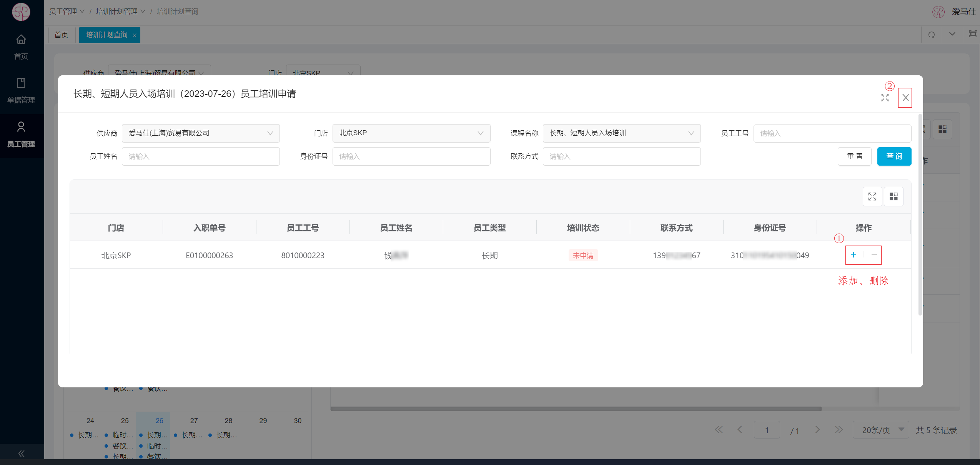Open the dialog 门店 dropdown
Image resolution: width=980 pixels, height=465 pixels.
(411, 133)
